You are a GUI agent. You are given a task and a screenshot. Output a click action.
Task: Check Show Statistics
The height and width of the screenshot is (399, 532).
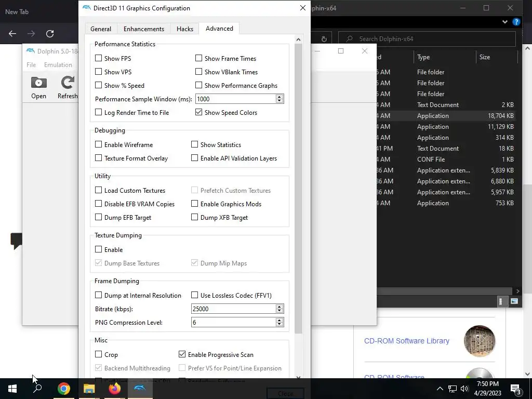pos(194,144)
